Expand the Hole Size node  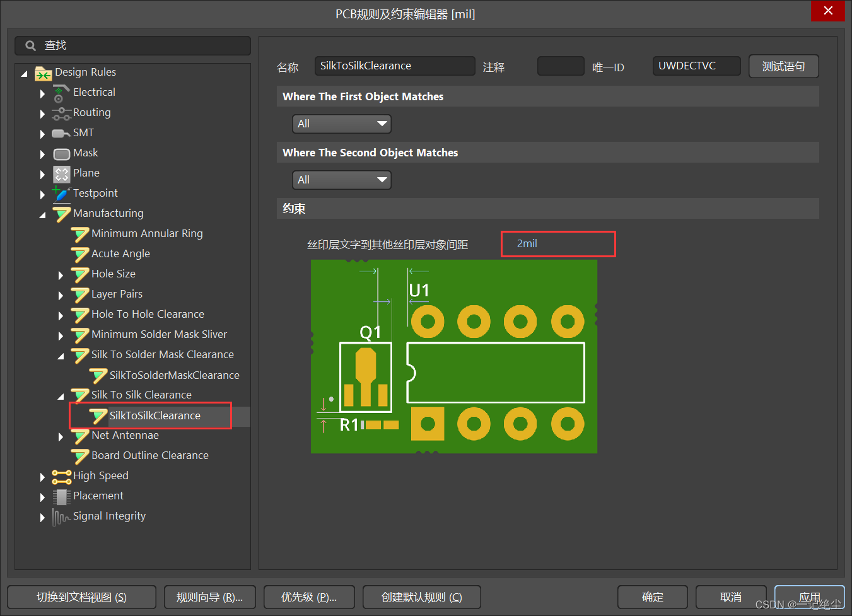point(61,276)
